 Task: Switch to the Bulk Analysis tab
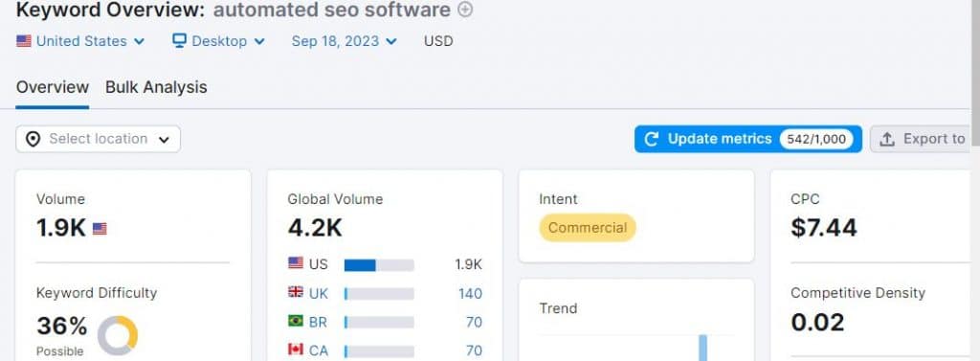(156, 87)
